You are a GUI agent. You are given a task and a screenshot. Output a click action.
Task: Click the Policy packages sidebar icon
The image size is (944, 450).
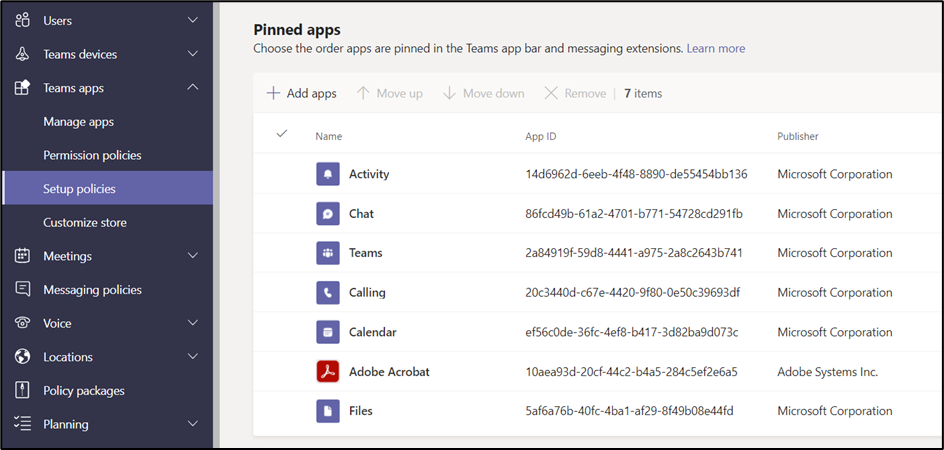pyautogui.click(x=22, y=390)
